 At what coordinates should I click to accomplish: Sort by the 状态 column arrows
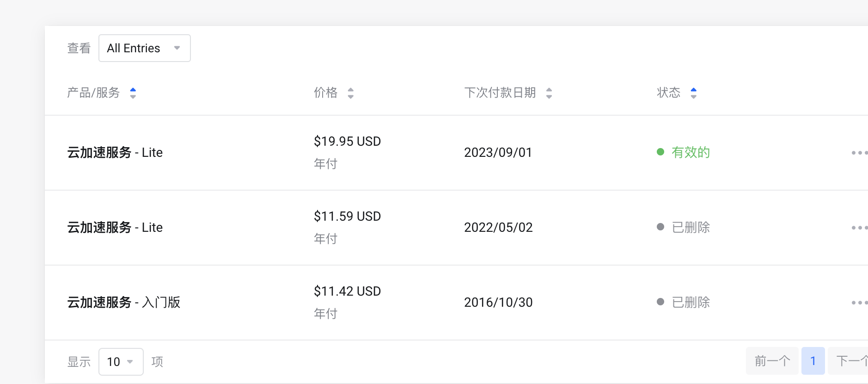point(693,93)
